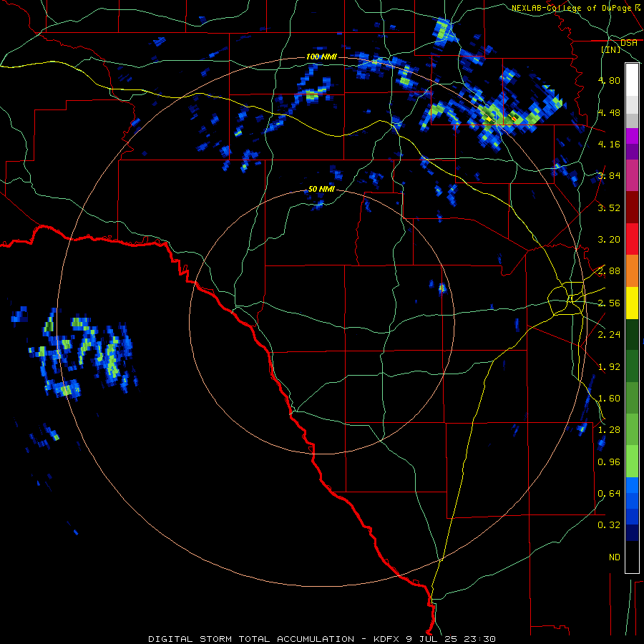Click the yellow legend swatch
Screen dimensions: 644x644
(x=632, y=303)
